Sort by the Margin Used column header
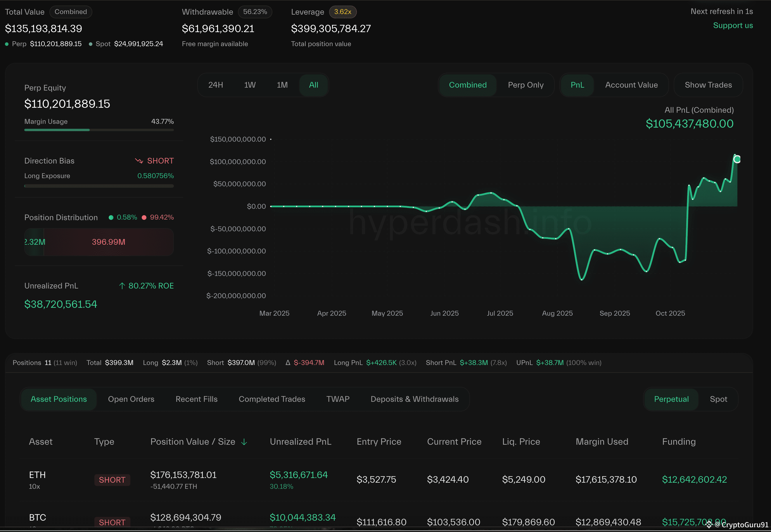771x532 pixels. tap(602, 442)
